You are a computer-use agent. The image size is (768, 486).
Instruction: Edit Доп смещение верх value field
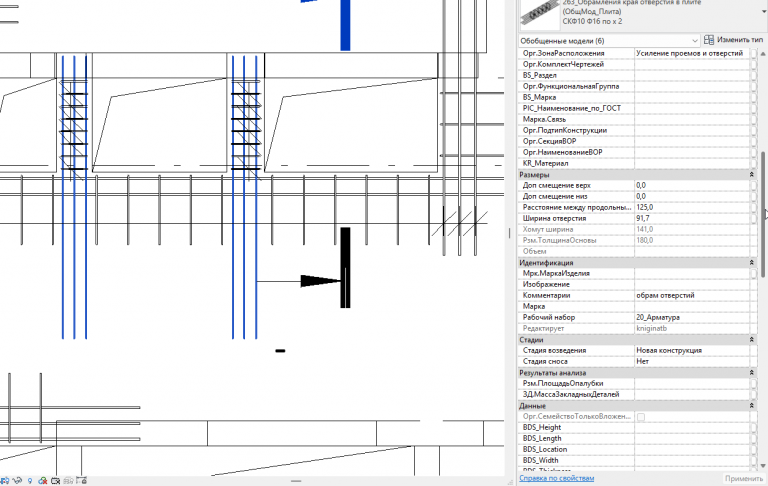coord(692,185)
